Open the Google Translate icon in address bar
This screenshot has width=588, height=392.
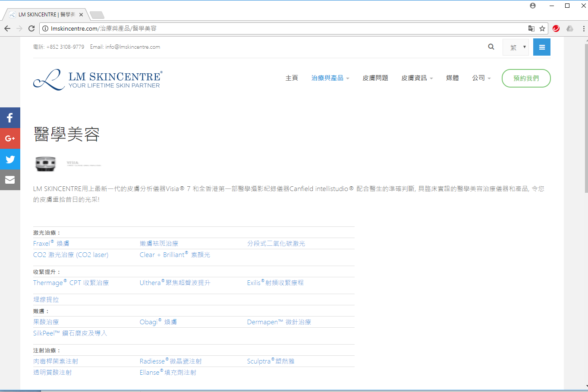(531, 28)
